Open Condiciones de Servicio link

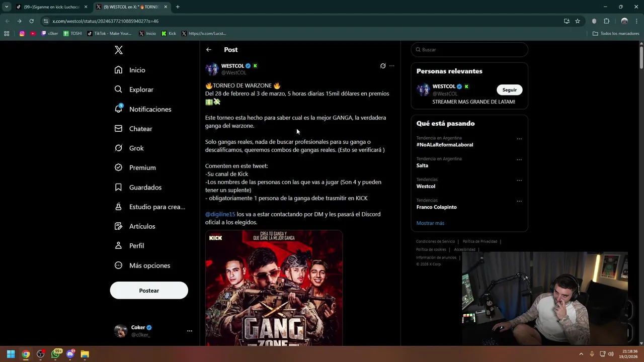435,241
